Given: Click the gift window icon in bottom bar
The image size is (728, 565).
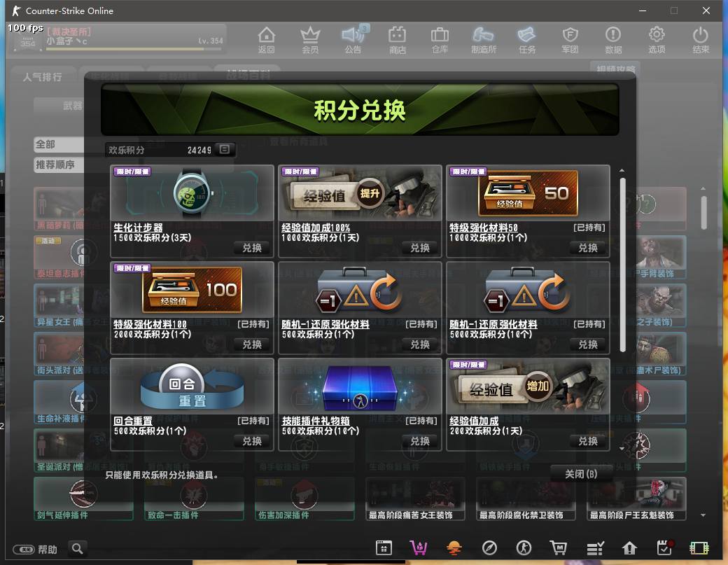Looking at the screenshot, I should click(384, 548).
